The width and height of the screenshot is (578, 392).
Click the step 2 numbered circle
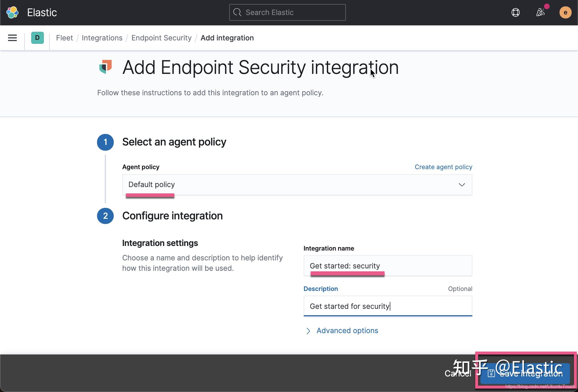(105, 216)
